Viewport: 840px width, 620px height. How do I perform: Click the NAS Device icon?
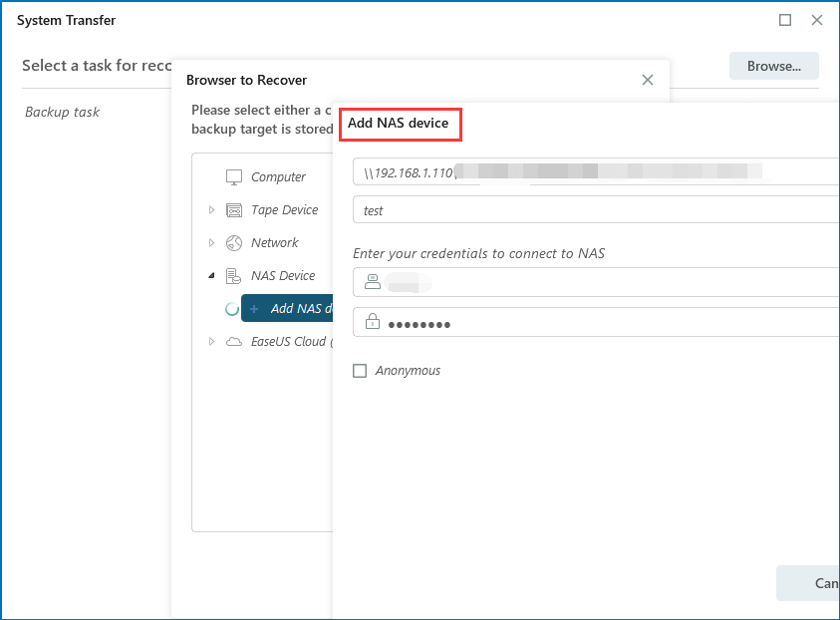(x=234, y=276)
